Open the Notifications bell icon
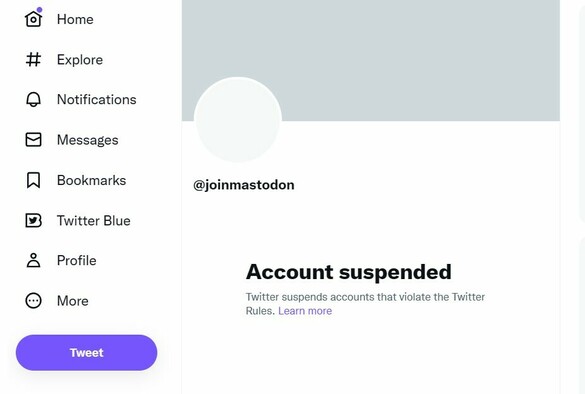This screenshot has height=394, width=585. pos(33,100)
